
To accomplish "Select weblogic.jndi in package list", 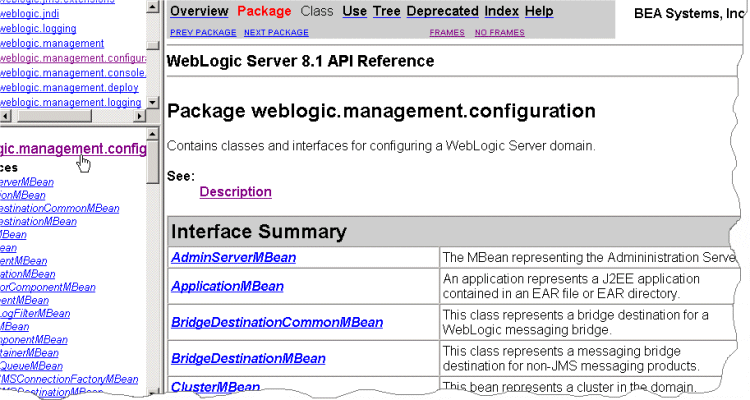I will click(x=30, y=14).
